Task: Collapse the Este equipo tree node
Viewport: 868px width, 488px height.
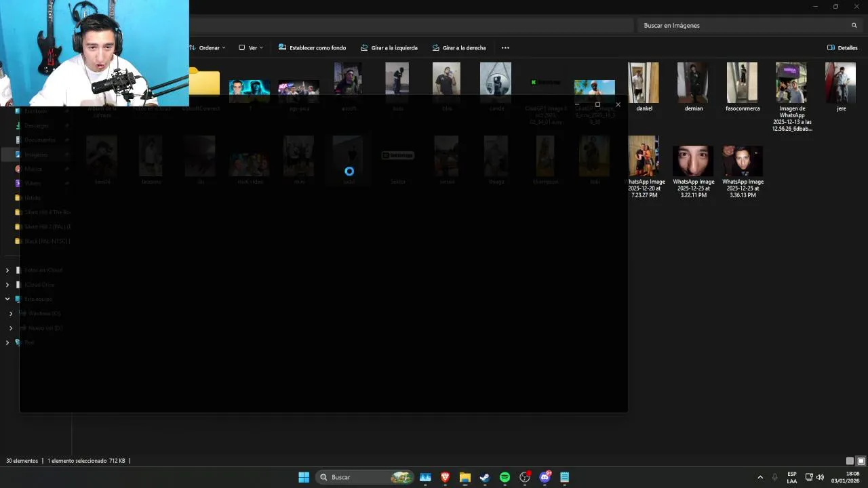Action: pyautogui.click(x=7, y=299)
